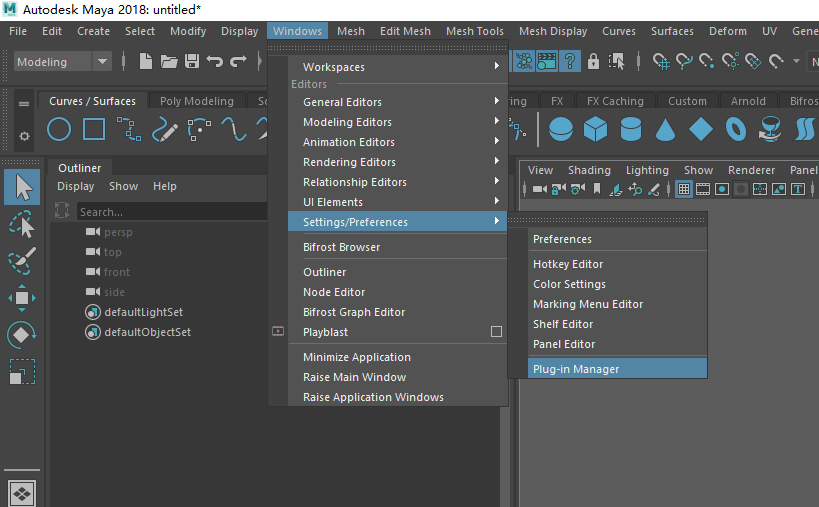819x507 pixels.
Task: Open Playblast options box
Action: (496, 331)
